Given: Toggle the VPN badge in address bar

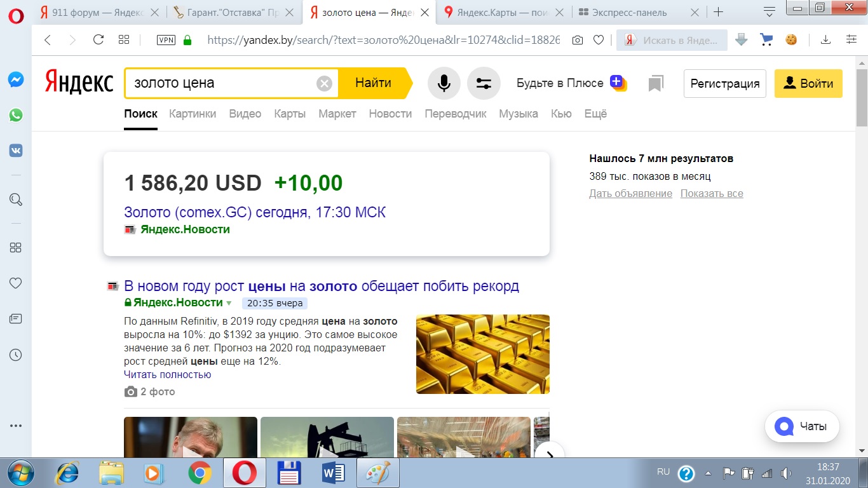Looking at the screenshot, I should point(166,40).
